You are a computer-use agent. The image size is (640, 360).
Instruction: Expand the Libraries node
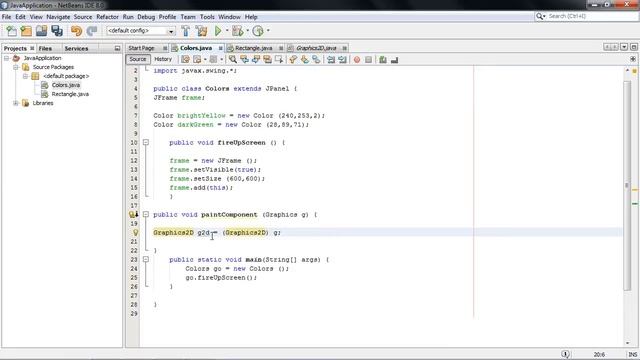click(16, 103)
